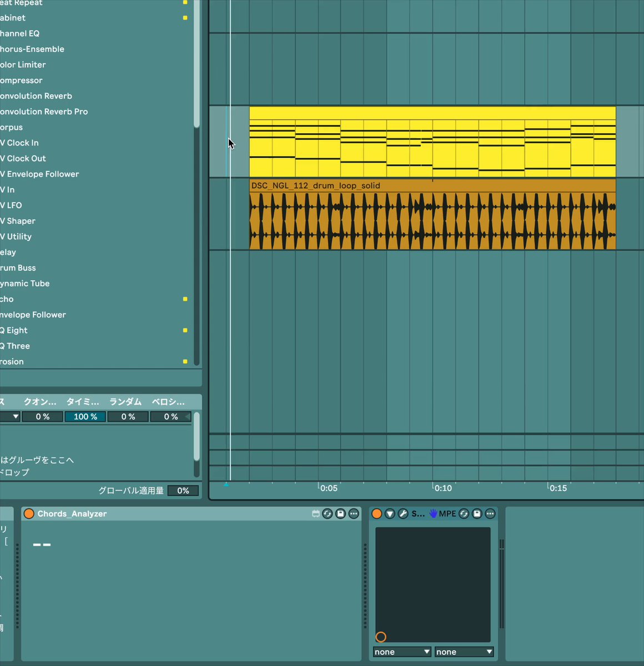
Task: Click the save disk icon on MPE device
Action: click(477, 514)
